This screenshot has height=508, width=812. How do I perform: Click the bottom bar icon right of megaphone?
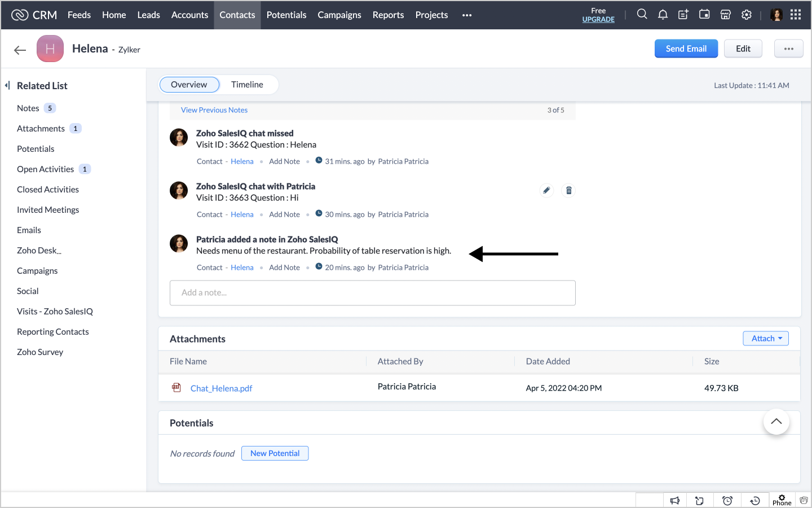click(700, 501)
